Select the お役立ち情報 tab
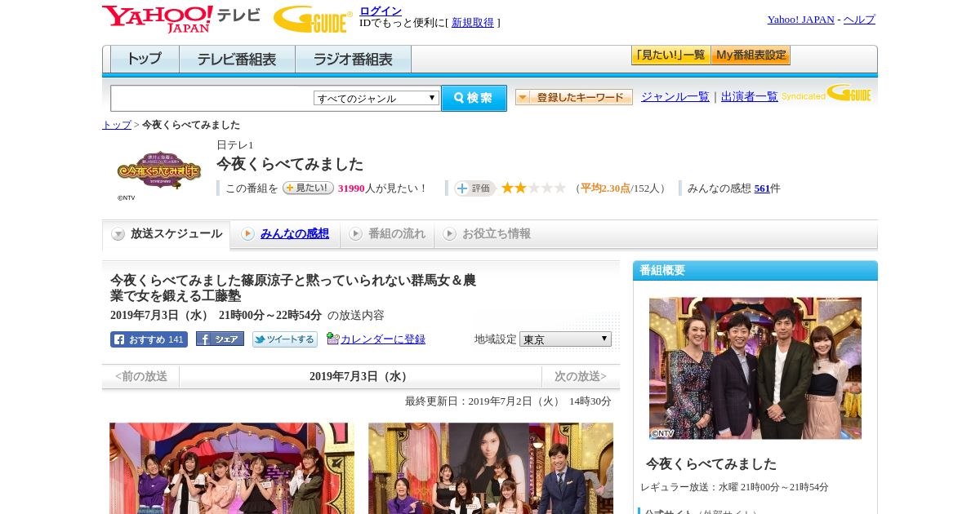This screenshot has width=980, height=514. tap(487, 234)
